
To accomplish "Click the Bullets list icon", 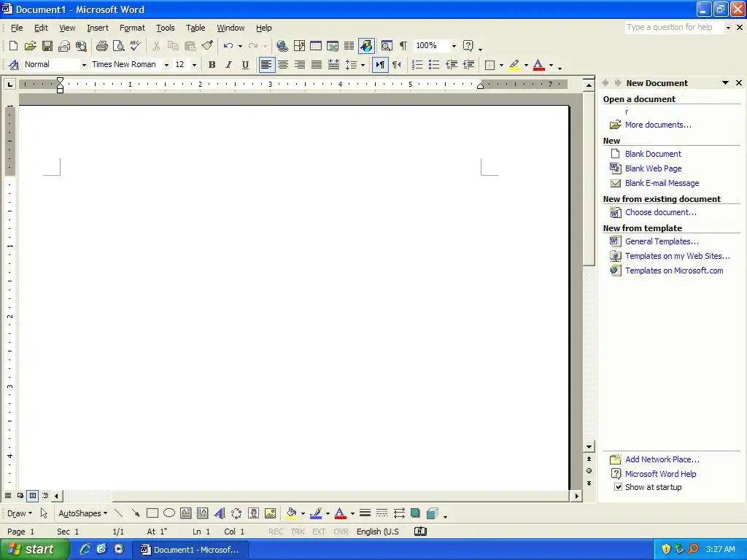I will [x=434, y=65].
